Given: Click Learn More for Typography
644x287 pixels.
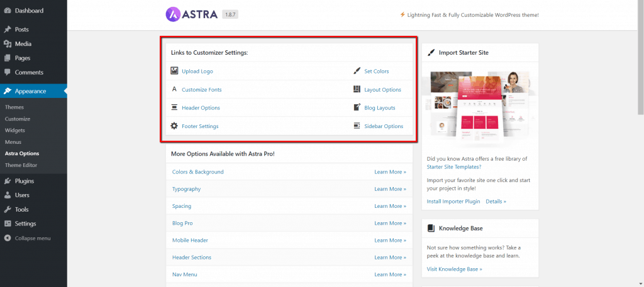Looking at the screenshot, I should point(390,189).
